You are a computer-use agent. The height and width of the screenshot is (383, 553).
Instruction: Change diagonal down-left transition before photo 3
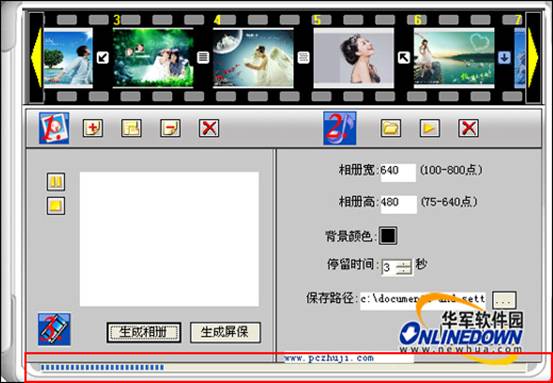[103, 57]
